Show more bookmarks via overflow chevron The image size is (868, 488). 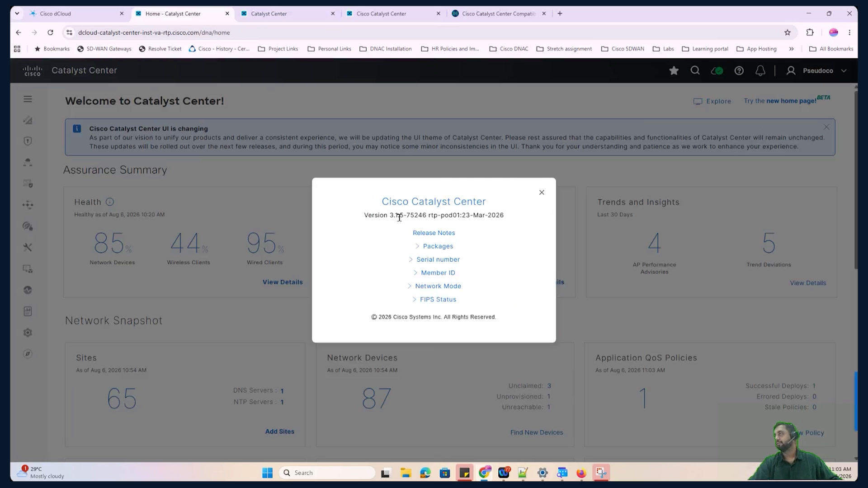791,49
